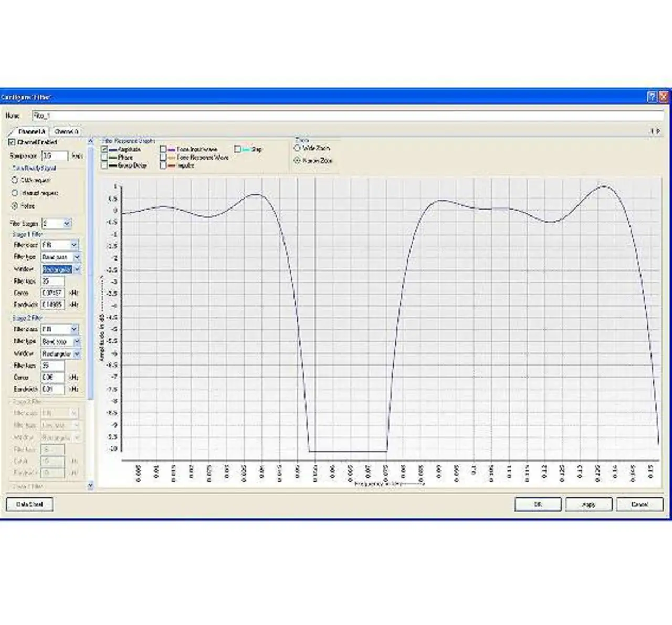Enable the Impulse graph checkbox
The height and width of the screenshot is (625, 672).
pyautogui.click(x=163, y=165)
